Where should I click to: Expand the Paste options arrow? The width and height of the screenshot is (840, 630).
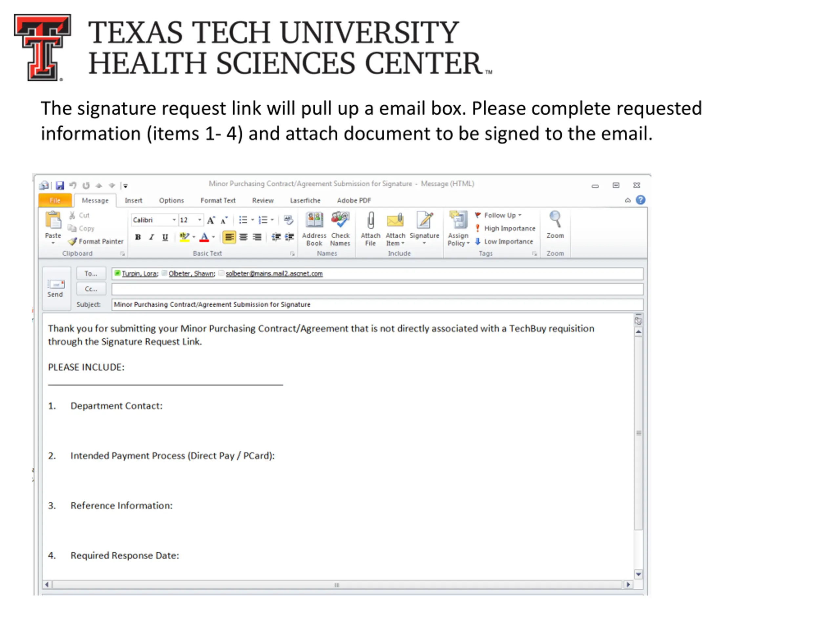coord(53,243)
